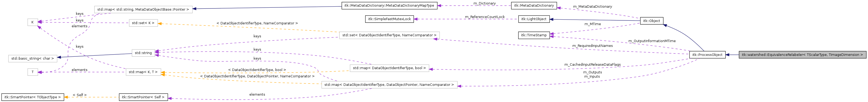
Task: Open the itk::Object class node
Action: click(651, 21)
